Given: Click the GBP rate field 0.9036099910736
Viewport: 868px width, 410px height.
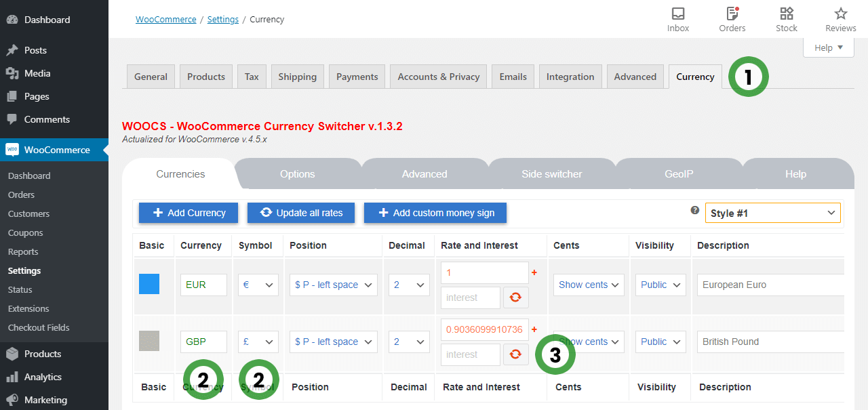Looking at the screenshot, I should [x=484, y=329].
